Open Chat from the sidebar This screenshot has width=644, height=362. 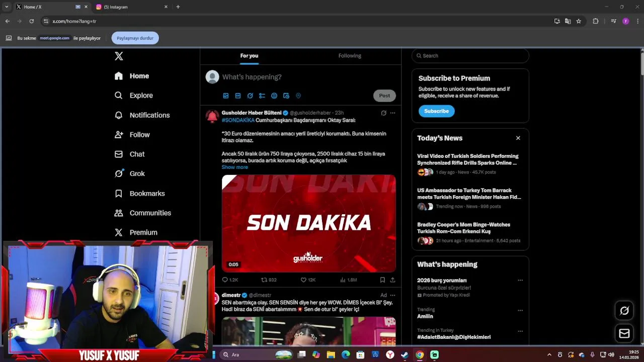pyautogui.click(x=130, y=154)
